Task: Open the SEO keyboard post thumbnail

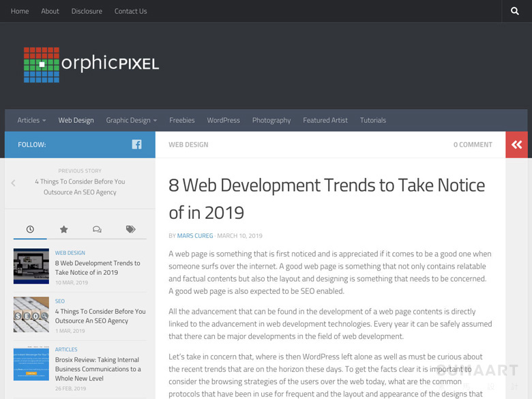Action: (31, 314)
